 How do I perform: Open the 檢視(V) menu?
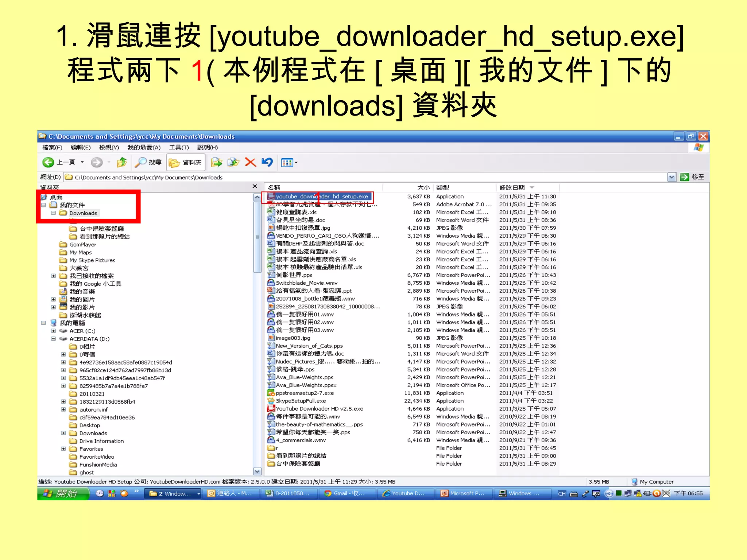pos(109,147)
